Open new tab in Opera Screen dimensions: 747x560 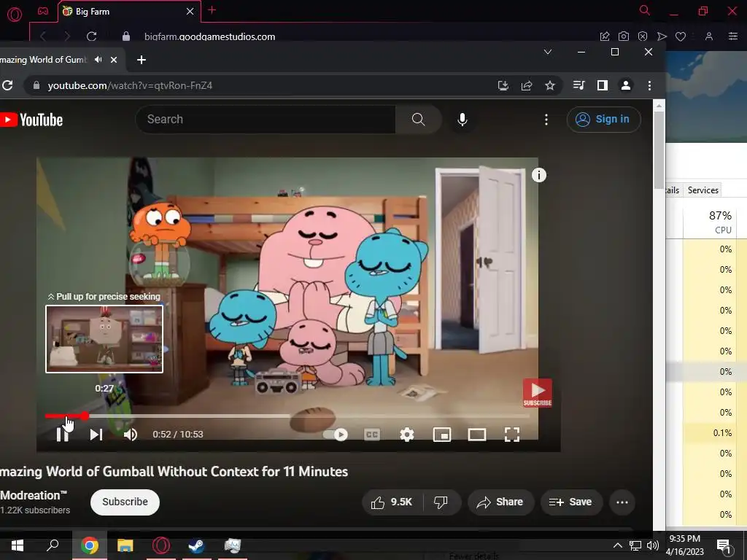pos(212,10)
